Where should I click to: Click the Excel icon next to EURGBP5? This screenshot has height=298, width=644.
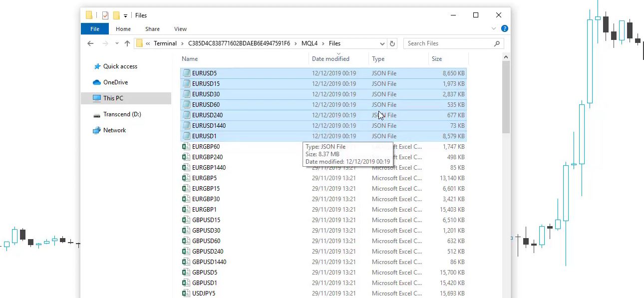[x=185, y=178]
